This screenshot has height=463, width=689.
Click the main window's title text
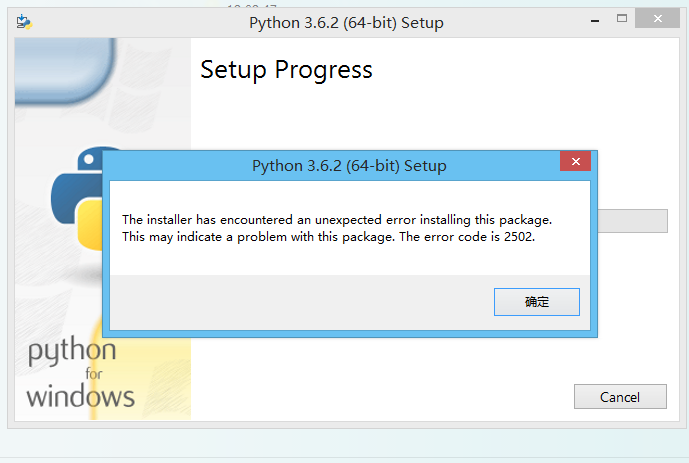(x=346, y=23)
